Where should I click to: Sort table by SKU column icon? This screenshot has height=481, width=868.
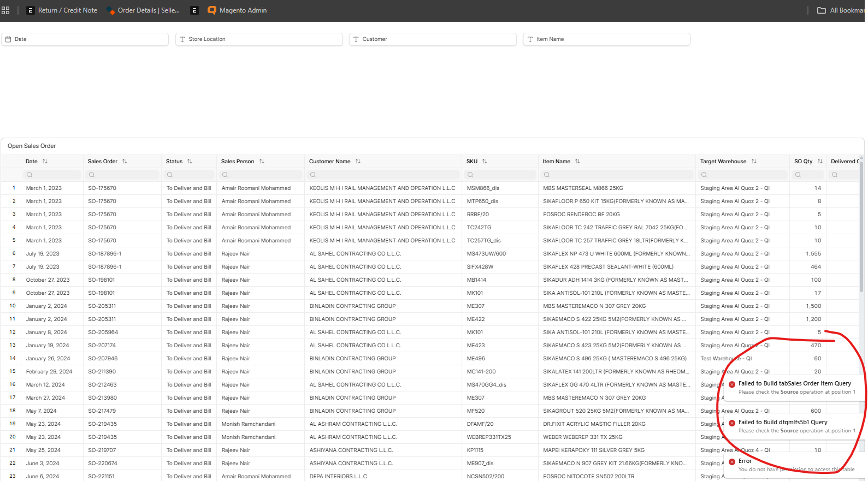point(485,162)
